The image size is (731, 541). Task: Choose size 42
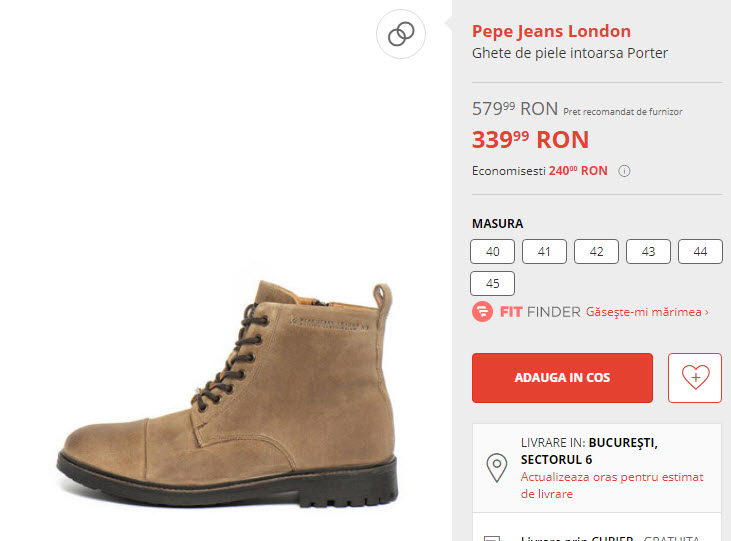pos(596,251)
